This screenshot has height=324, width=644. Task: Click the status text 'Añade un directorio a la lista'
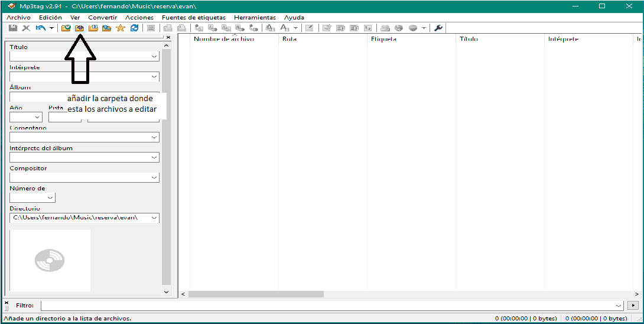pyautogui.click(x=67, y=318)
